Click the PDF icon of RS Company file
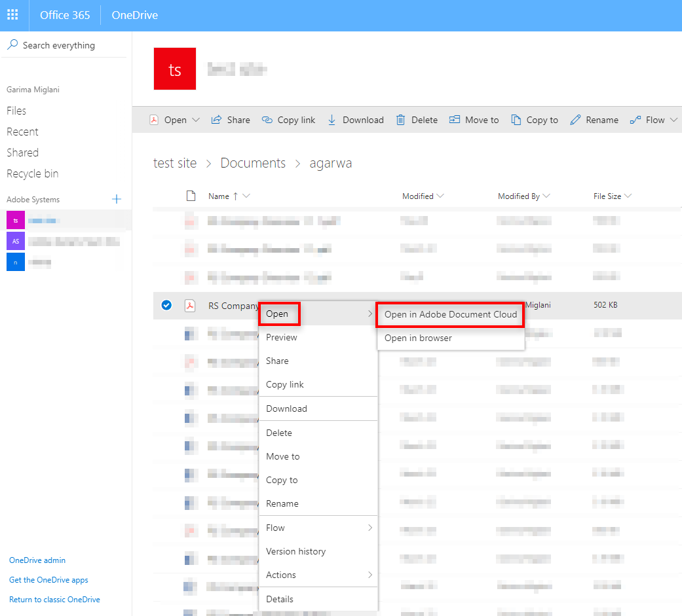Image resolution: width=682 pixels, height=616 pixels. [x=190, y=306]
